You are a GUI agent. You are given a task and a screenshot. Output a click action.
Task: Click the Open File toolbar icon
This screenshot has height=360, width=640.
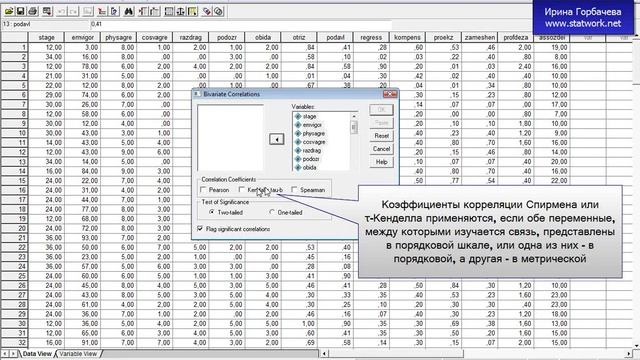coord(8,11)
